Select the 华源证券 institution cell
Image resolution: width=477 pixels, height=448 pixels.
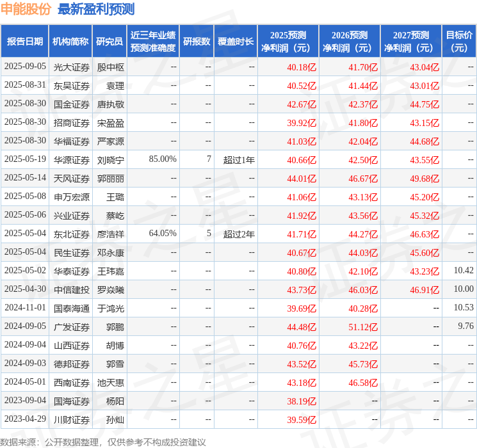(72, 160)
